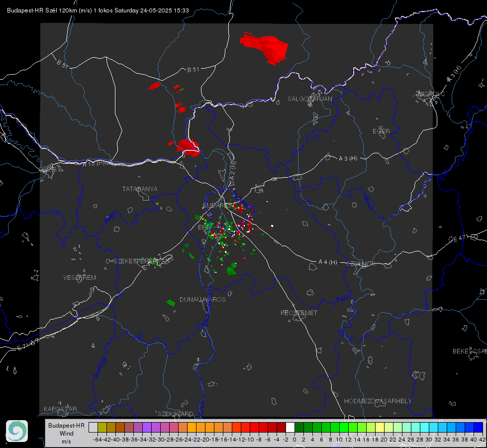Click the KAPOSVÁR city label
This screenshot has height=448, width=487.
coord(60,409)
